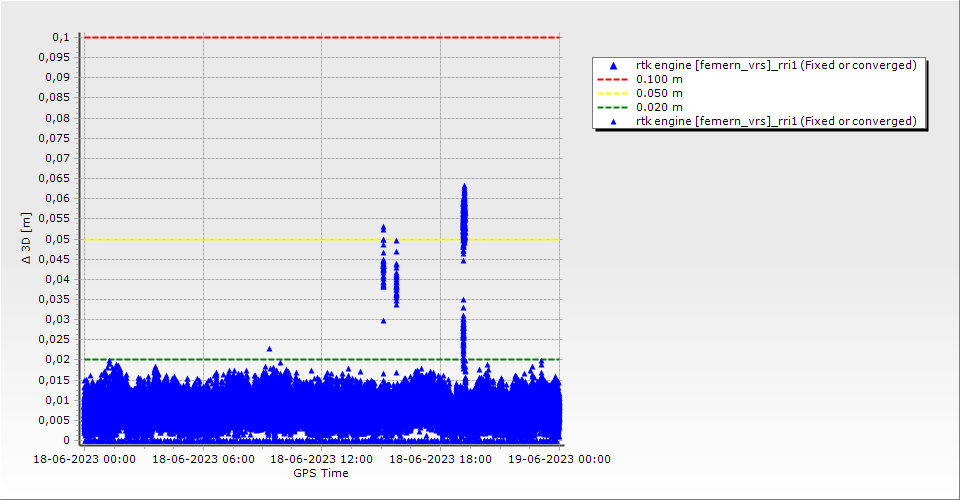This screenshot has height=500, width=960.
Task: Select the 0.050 m legend label
Action: click(660, 93)
